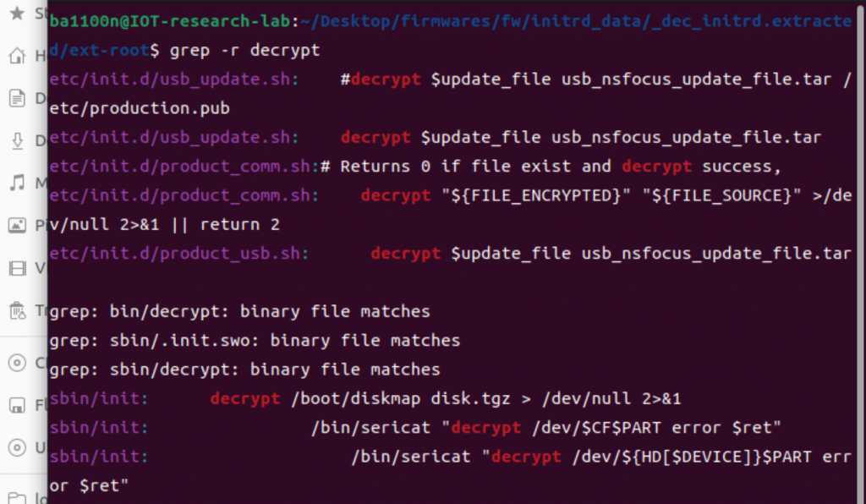This screenshot has width=866, height=504.
Task: Select the floppy disk drive icon
Action: 16,405
